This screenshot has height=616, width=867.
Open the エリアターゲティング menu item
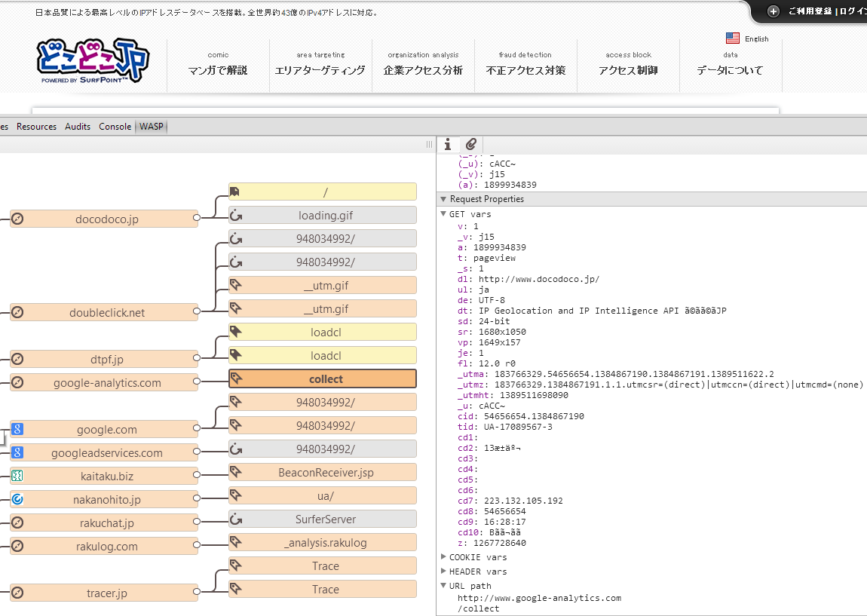[320, 65]
